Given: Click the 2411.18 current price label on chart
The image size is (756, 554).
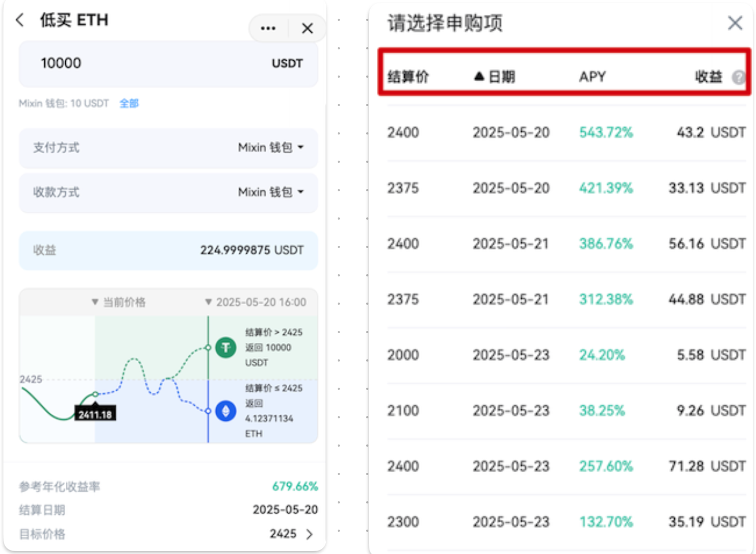Looking at the screenshot, I should coord(95,414).
